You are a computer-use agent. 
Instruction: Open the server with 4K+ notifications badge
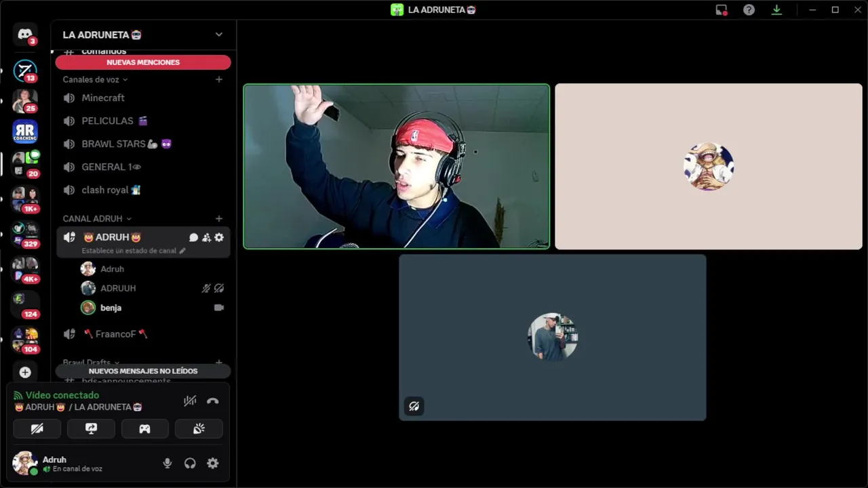(25, 270)
